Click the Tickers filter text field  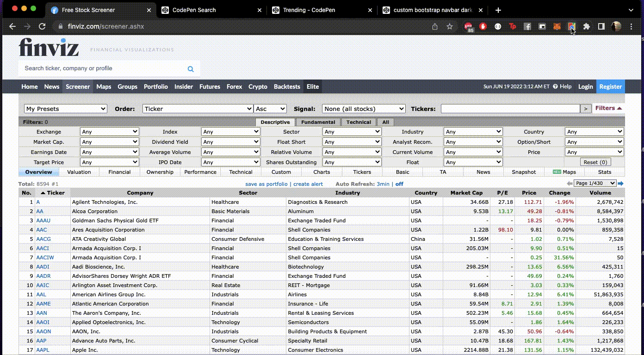(x=510, y=109)
